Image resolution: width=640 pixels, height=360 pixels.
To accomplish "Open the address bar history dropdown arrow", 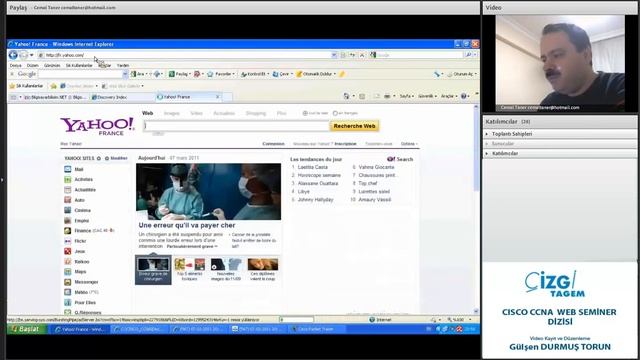I will coord(334,55).
